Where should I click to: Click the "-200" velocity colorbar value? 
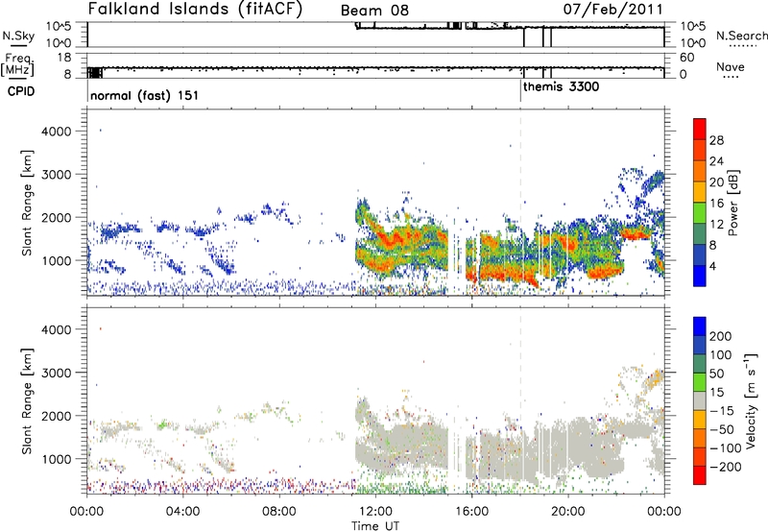(726, 467)
